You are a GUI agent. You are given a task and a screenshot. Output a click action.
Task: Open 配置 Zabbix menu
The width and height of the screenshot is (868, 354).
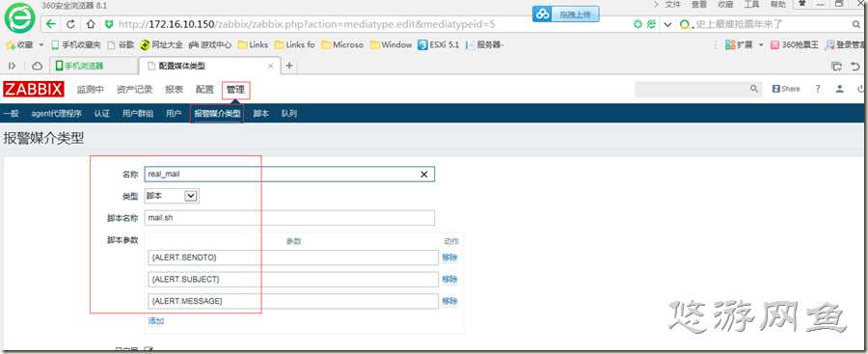[x=204, y=89]
